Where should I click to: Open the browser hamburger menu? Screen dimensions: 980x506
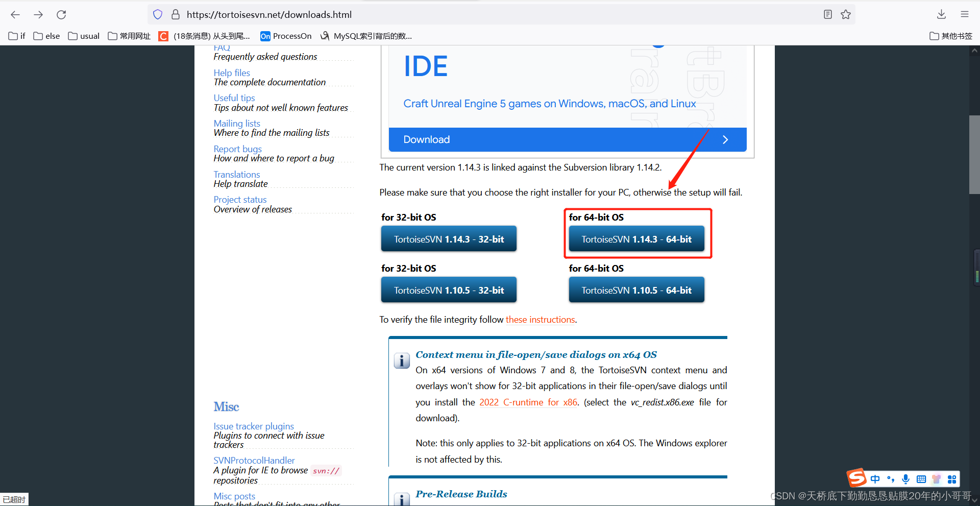click(x=965, y=15)
